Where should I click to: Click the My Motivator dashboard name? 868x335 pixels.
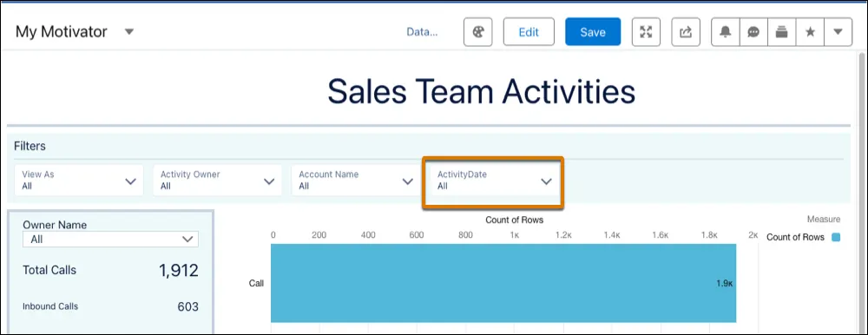tap(62, 32)
